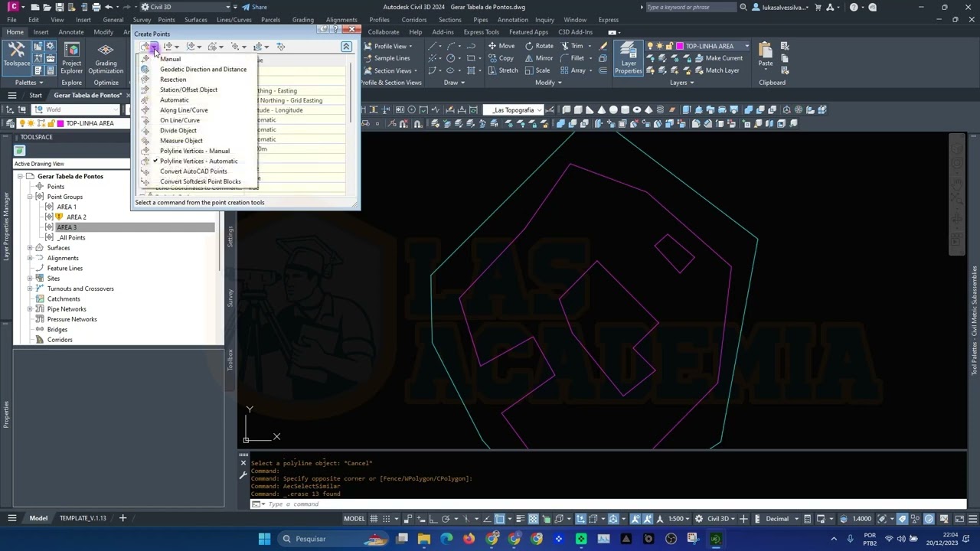Image resolution: width=980 pixels, height=551 pixels.
Task: Click the Windows Start button
Action: (x=264, y=539)
